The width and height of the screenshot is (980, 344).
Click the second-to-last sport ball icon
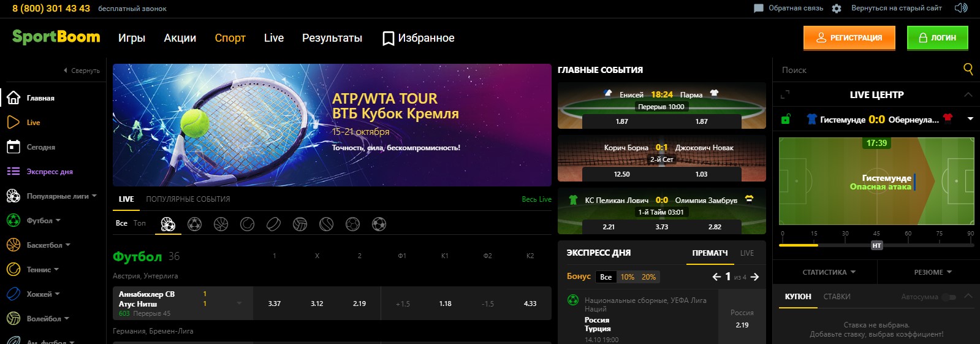(352, 224)
